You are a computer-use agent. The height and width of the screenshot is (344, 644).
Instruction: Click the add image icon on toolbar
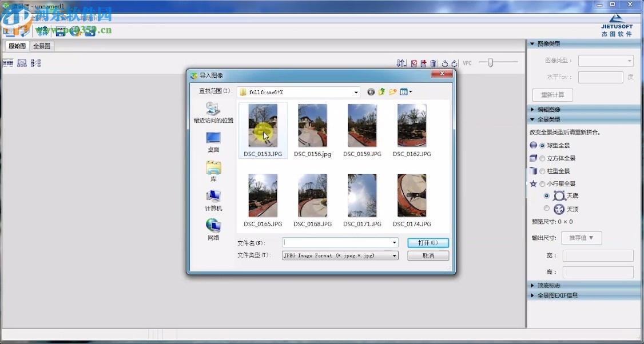pyautogui.click(x=423, y=63)
